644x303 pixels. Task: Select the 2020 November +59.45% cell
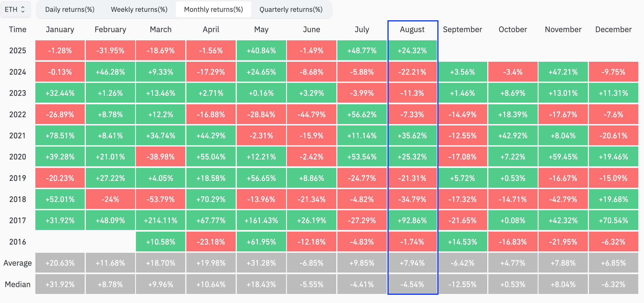point(563,157)
